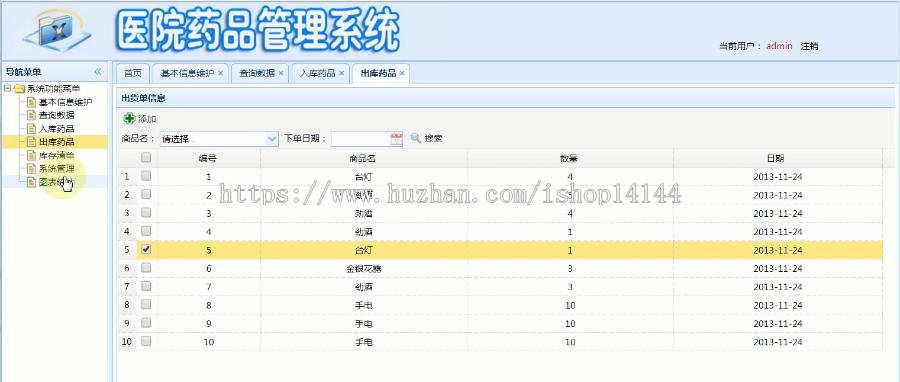This screenshot has height=382, width=900.
Task: Close the 基本信息维护 tab with its x
Action: coord(220,73)
